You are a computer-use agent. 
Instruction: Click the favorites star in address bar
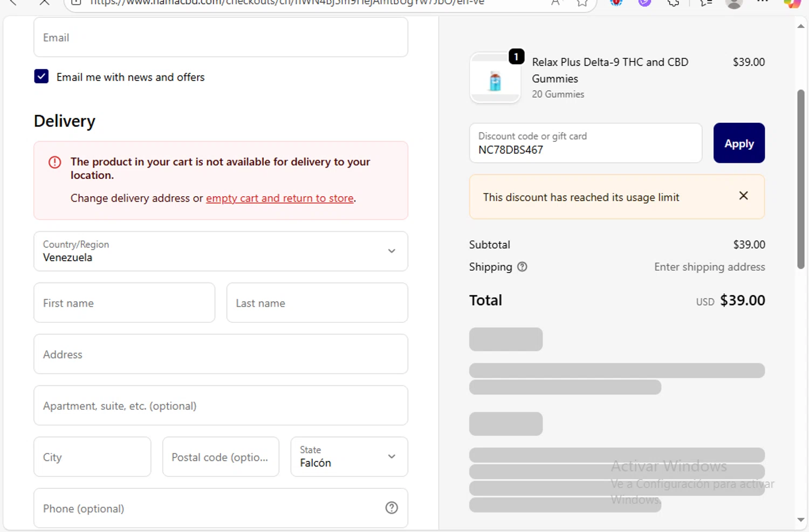pyautogui.click(x=582, y=3)
